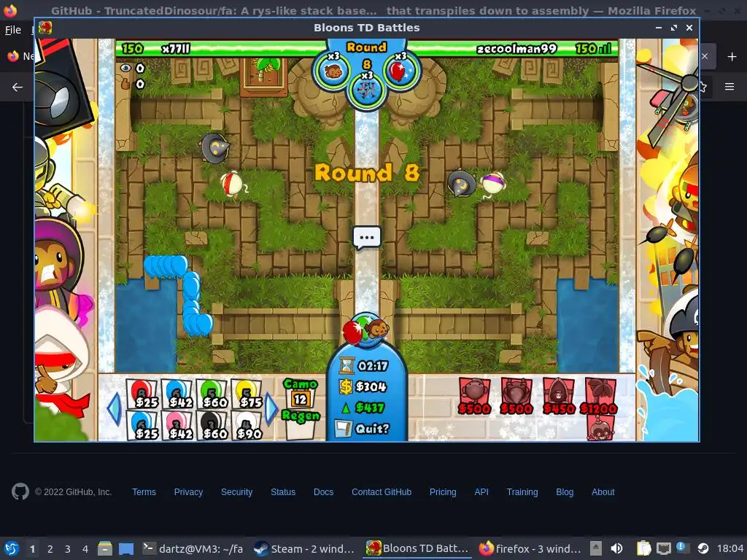Click the fist counter icon

click(125, 84)
